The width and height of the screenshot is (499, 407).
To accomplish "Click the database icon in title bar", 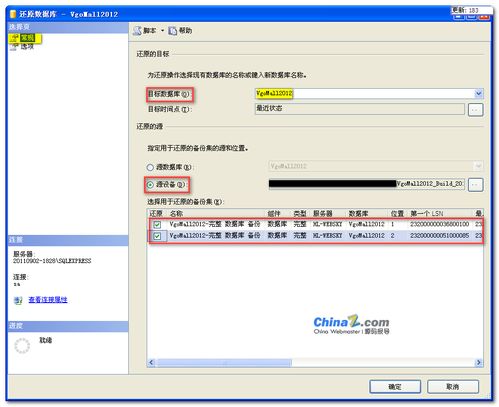I will 13,14.
